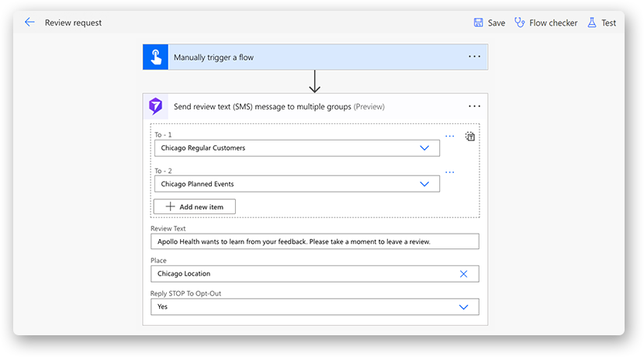Click the Save disk icon
644x357 pixels.
[479, 23]
